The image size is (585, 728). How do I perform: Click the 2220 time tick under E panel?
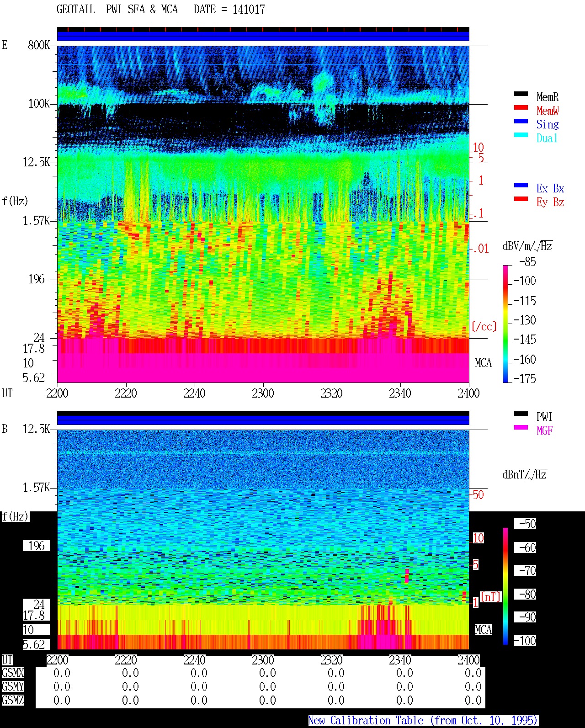[126, 393]
